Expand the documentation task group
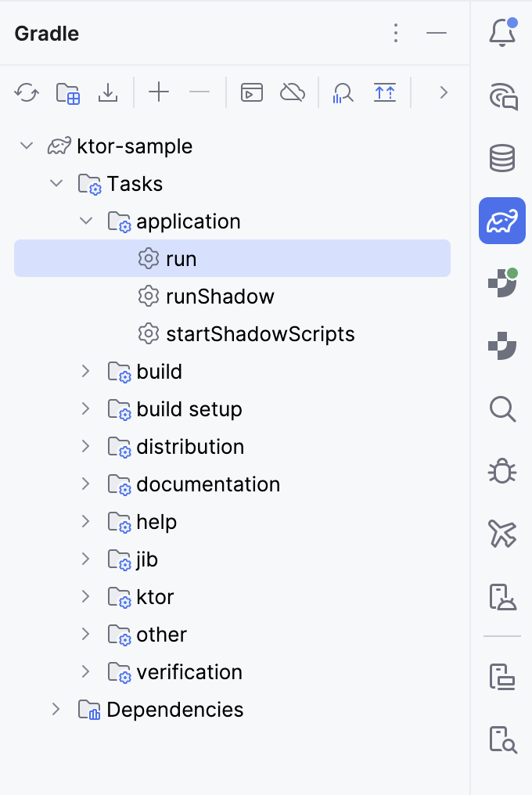 tap(86, 484)
